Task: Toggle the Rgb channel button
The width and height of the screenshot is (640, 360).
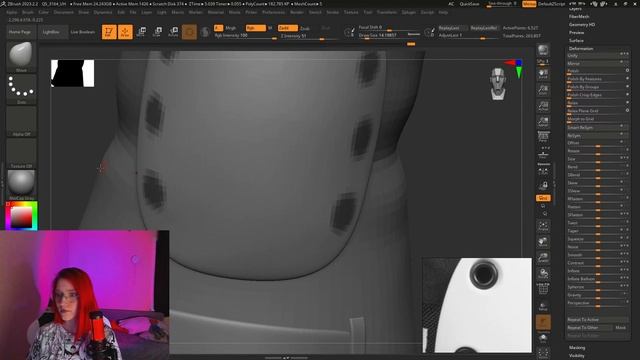Action: [x=256, y=28]
